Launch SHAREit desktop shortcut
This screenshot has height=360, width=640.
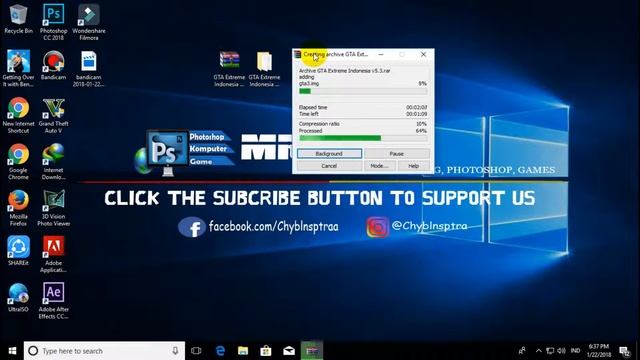18,251
